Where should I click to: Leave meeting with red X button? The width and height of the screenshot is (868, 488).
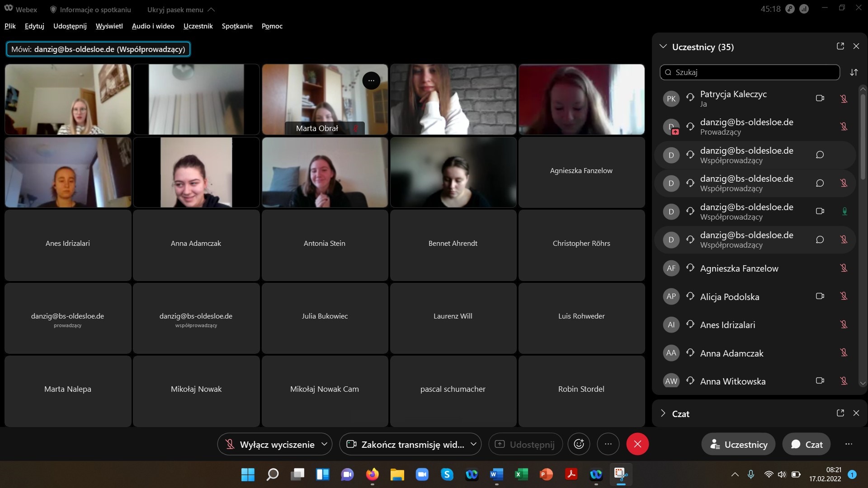pyautogui.click(x=637, y=444)
